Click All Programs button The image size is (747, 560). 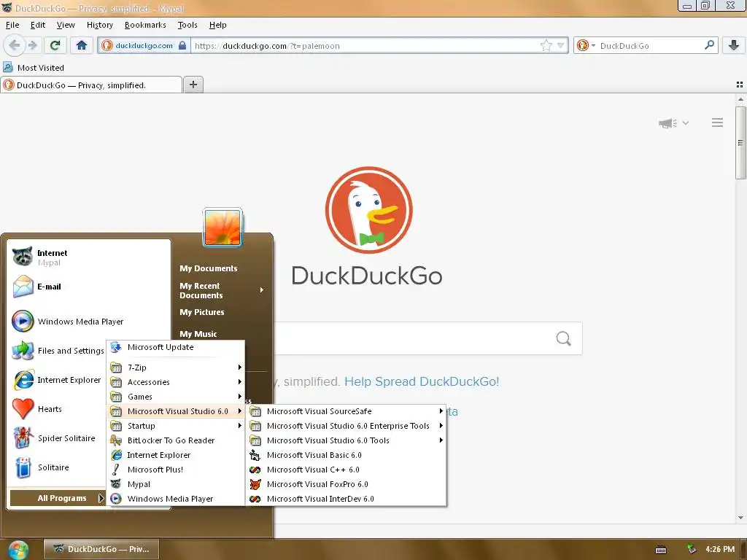58,498
